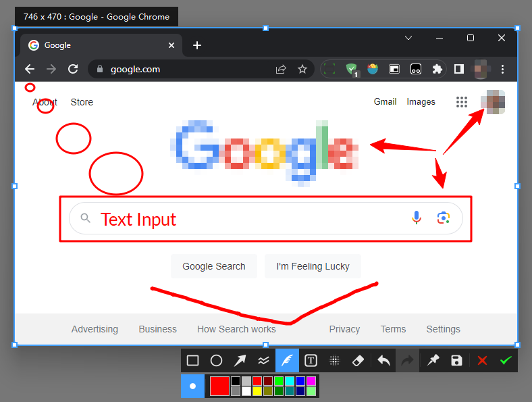The height and width of the screenshot is (402, 532).
Task: Click the Google Search button
Action: click(x=214, y=266)
